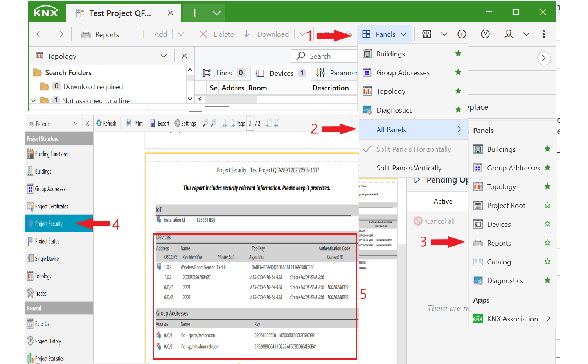
Task: Select Group Addresses in Panels menu
Action: coord(413,73)
